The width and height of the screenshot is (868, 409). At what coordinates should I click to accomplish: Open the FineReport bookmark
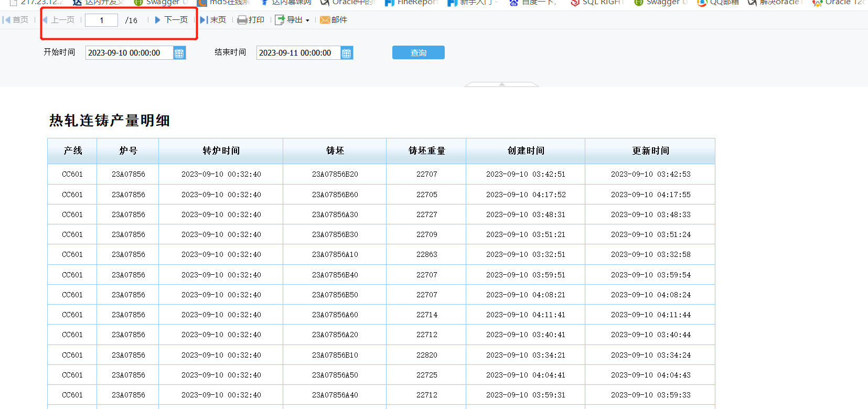tap(411, 3)
